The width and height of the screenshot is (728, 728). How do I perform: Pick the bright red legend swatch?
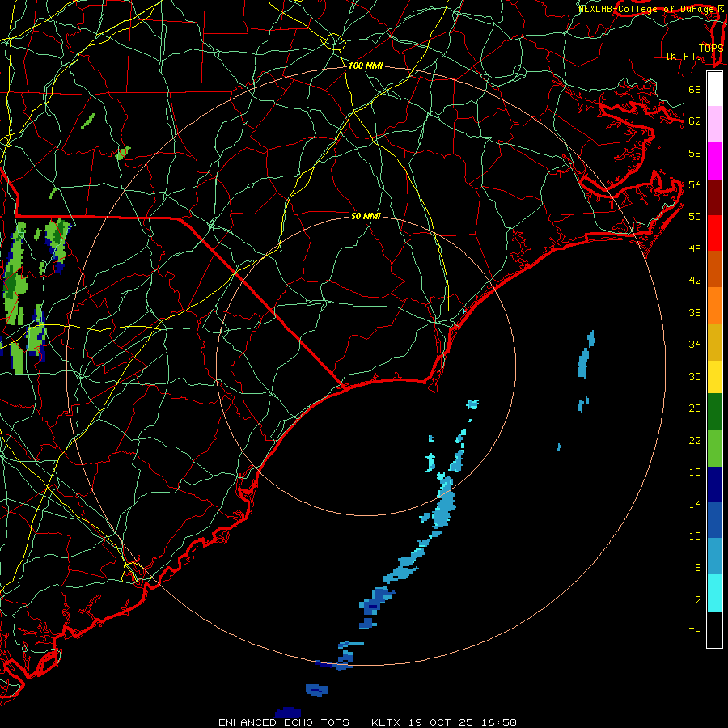coord(714,233)
